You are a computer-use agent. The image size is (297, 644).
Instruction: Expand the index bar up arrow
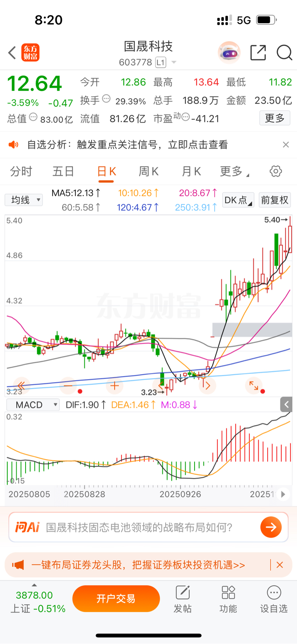coord(34,585)
